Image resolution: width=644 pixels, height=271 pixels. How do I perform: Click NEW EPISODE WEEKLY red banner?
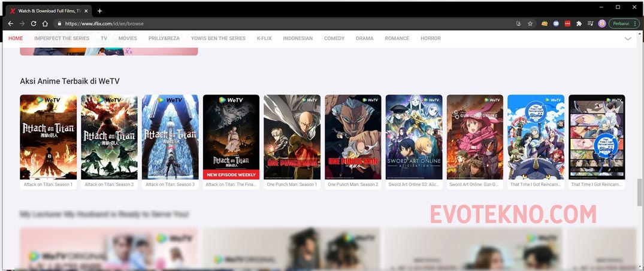pos(231,175)
